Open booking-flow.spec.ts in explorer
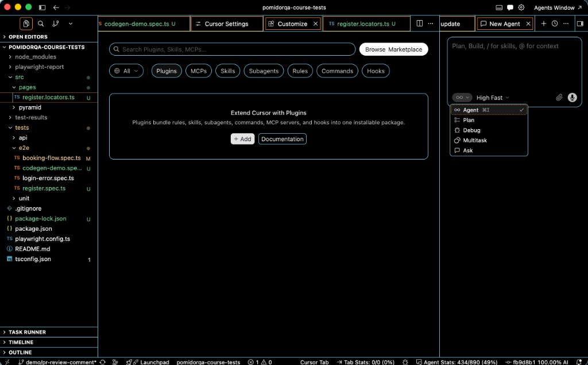588x365 pixels. tap(49, 158)
